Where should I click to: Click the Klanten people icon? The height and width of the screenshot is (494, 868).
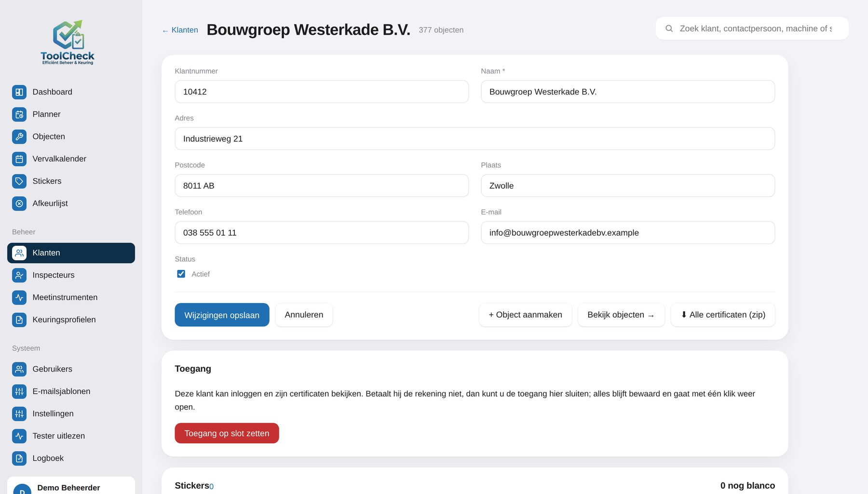(19, 253)
